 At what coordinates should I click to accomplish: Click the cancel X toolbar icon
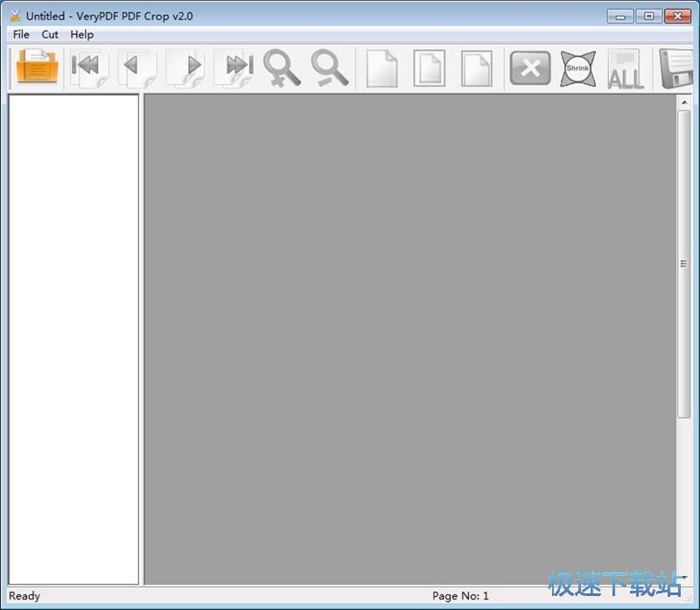click(528, 67)
